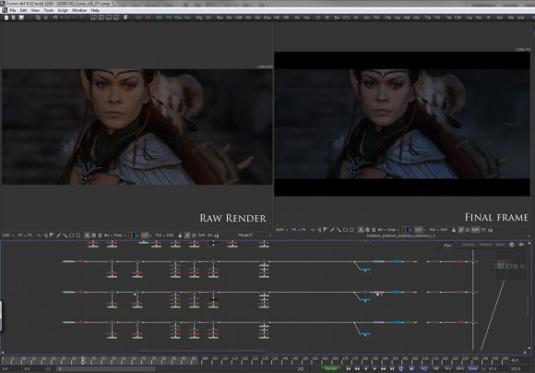The height and width of the screenshot is (373, 535).
Task: Open the Edit menu
Action: point(23,10)
